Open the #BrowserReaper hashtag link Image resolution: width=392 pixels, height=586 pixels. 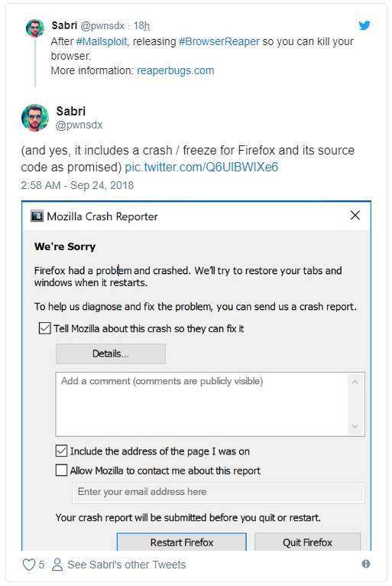(x=219, y=41)
